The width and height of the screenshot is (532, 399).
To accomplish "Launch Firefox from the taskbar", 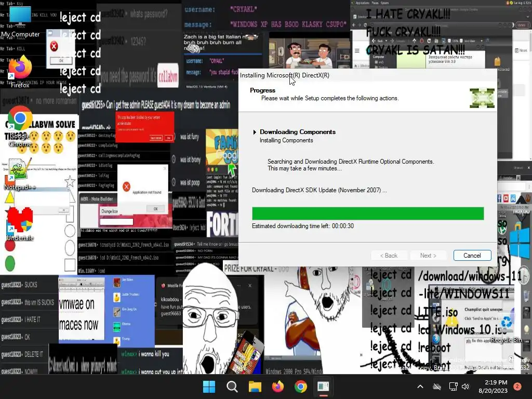I will [x=278, y=387].
